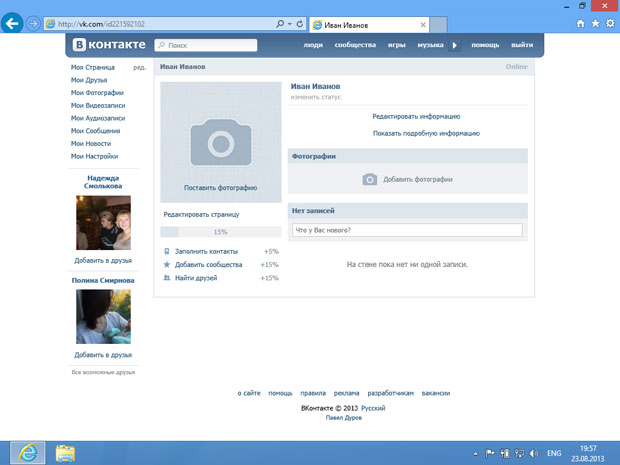
Task: Click the Найти друзей people icon
Action: (x=167, y=278)
